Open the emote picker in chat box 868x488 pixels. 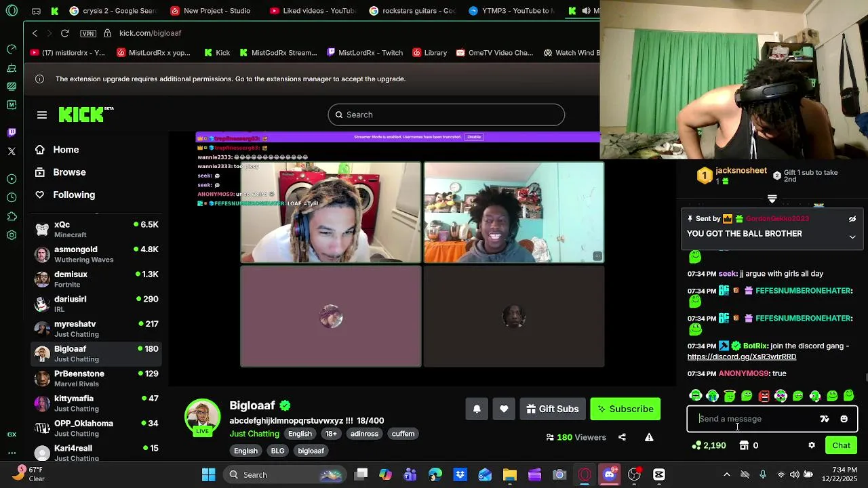click(844, 419)
